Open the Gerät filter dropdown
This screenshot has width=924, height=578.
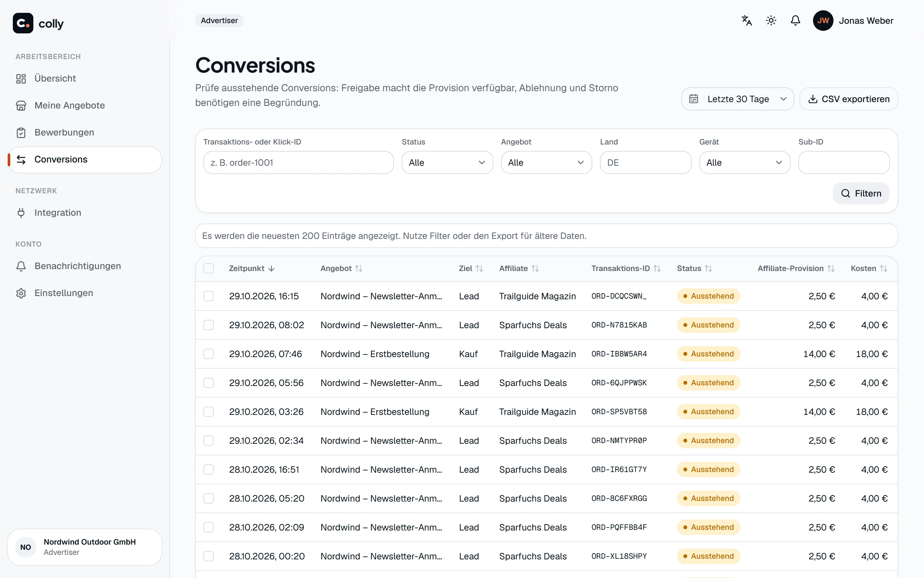pos(745,163)
